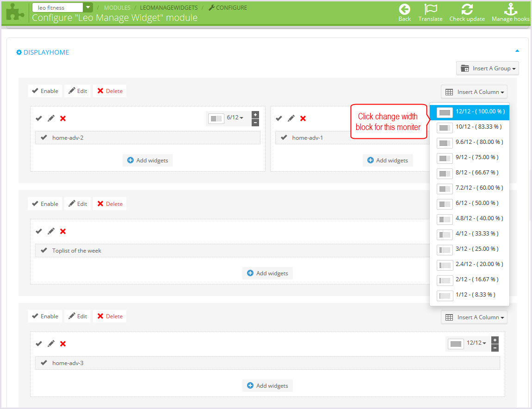Click Delete button of first group
532x409 pixels.
click(x=110, y=91)
